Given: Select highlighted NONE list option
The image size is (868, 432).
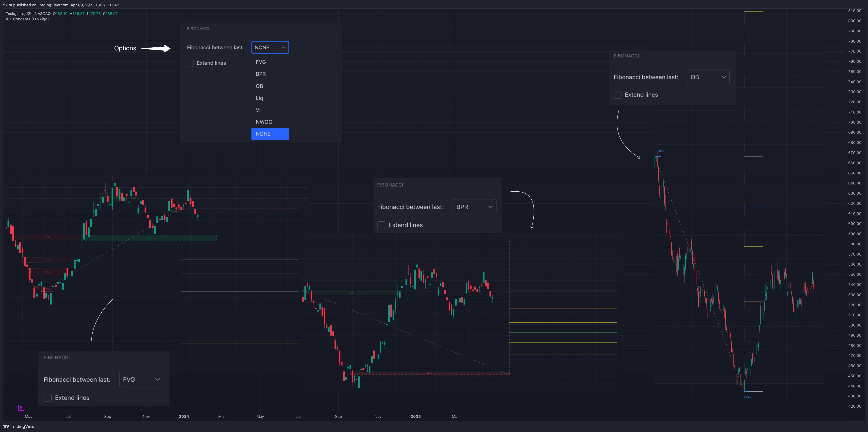Looking at the screenshot, I should pos(270,134).
